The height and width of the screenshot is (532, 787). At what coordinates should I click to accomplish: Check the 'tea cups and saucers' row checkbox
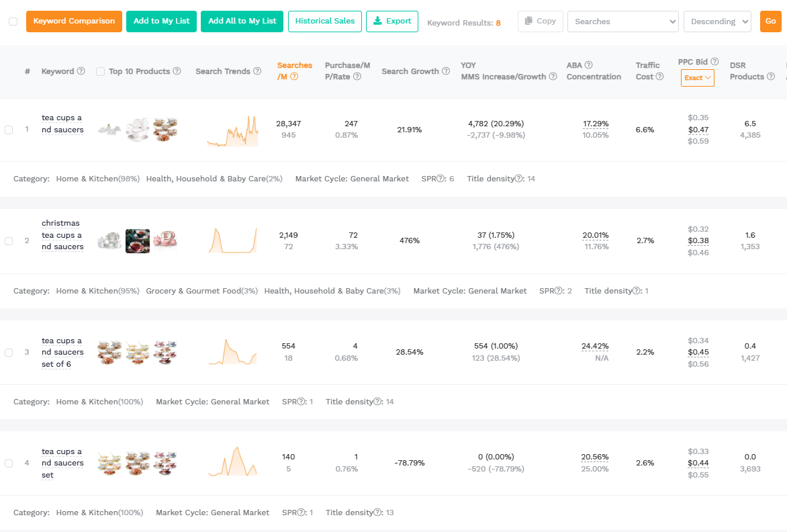9,130
